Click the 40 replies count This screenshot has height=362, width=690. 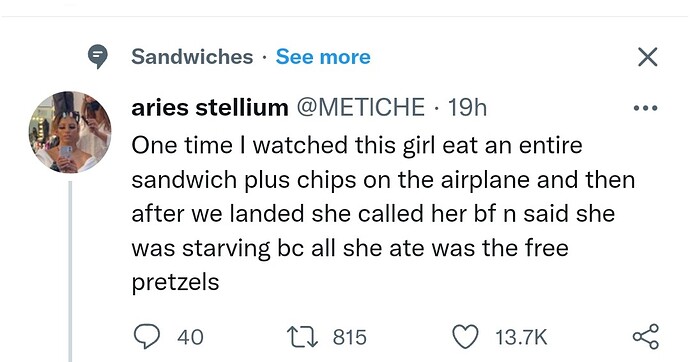190,337
